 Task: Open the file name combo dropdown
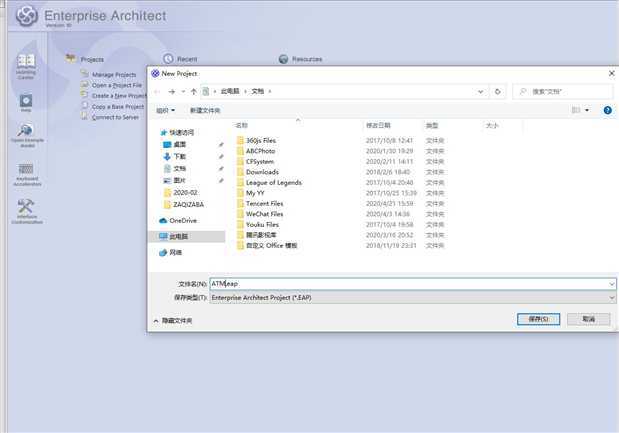611,284
